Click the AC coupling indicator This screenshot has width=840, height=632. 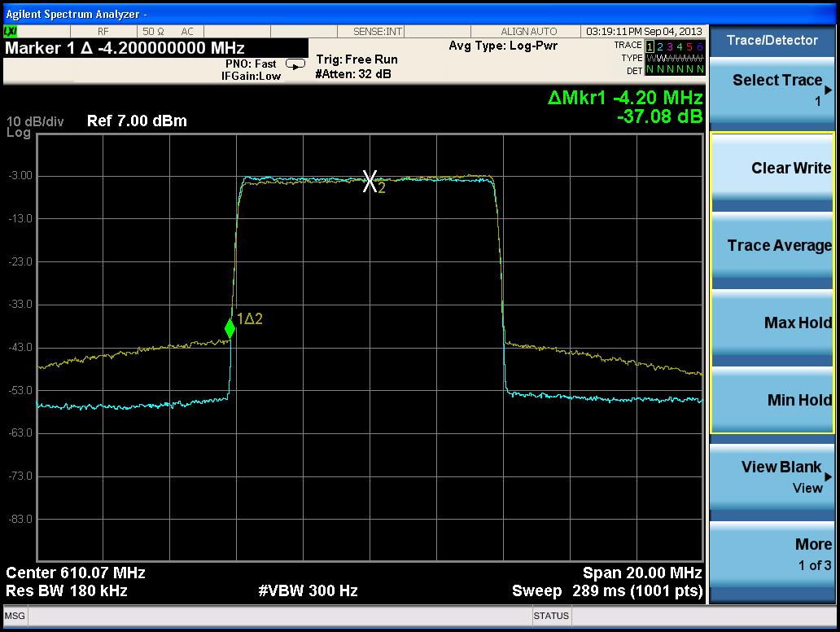pos(187,32)
